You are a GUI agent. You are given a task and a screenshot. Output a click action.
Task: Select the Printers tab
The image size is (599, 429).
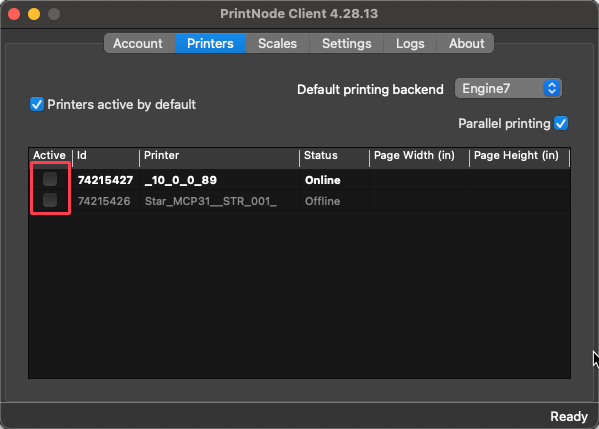tap(210, 43)
